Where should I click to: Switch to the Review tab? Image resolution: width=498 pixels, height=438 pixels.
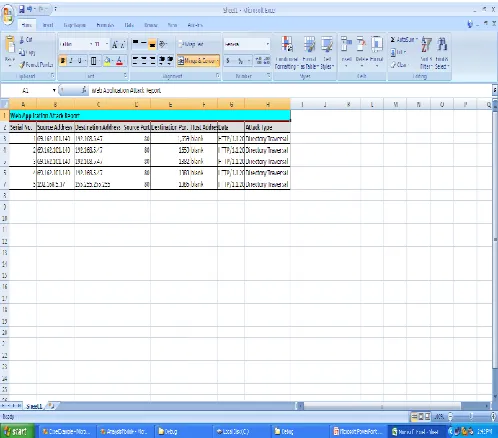(151, 25)
